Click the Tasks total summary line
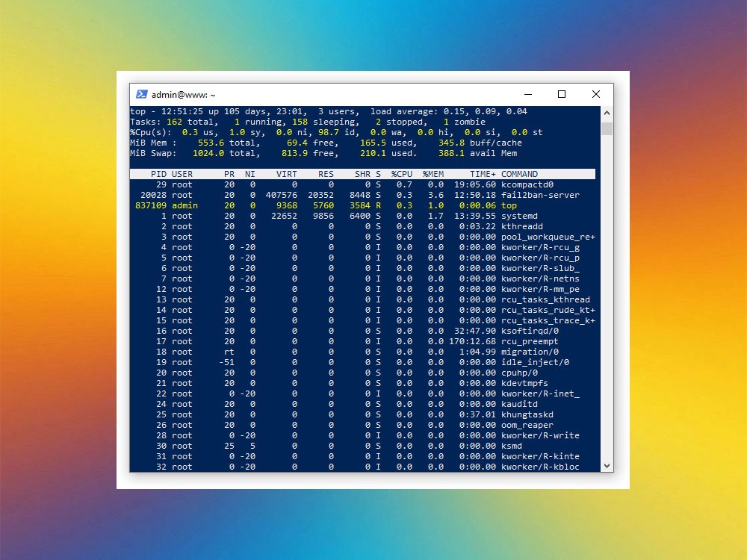 point(224,121)
